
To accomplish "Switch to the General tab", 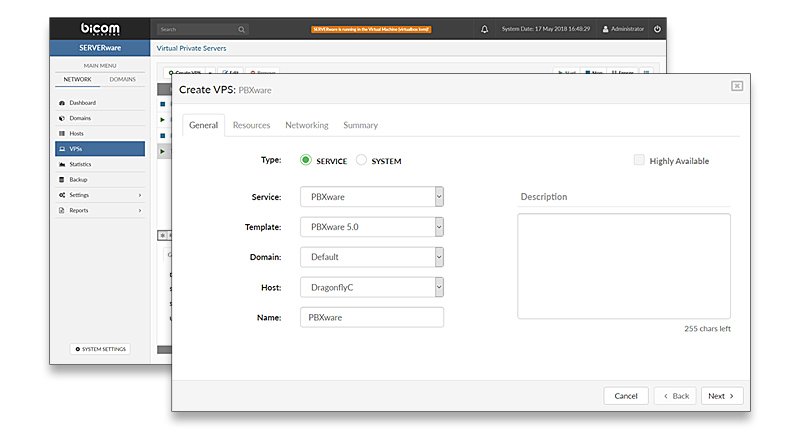I will coord(204,125).
